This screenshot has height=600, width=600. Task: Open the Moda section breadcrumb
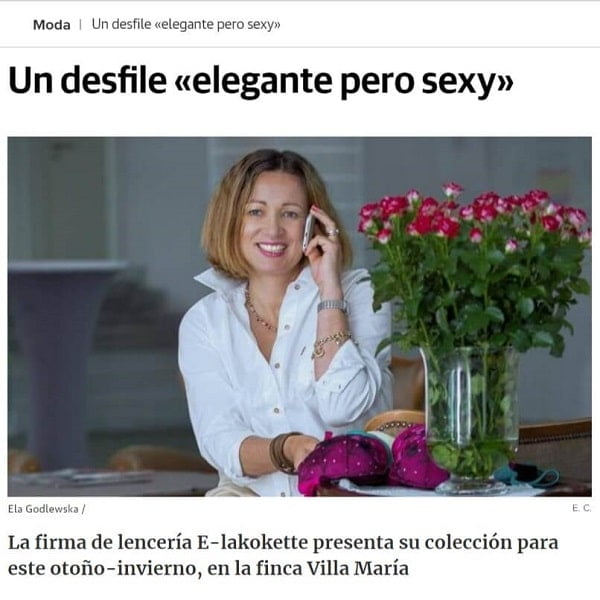tap(52, 25)
